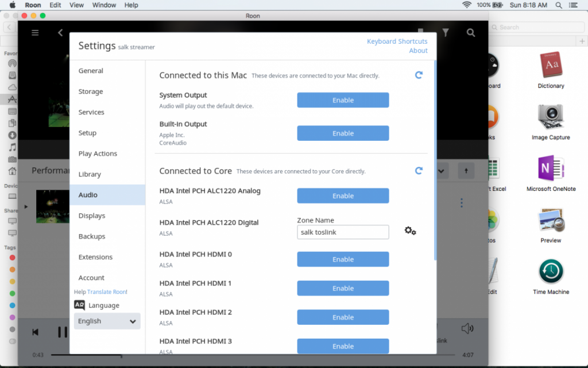
Task: Edit the Zone Name field
Action: click(x=343, y=232)
